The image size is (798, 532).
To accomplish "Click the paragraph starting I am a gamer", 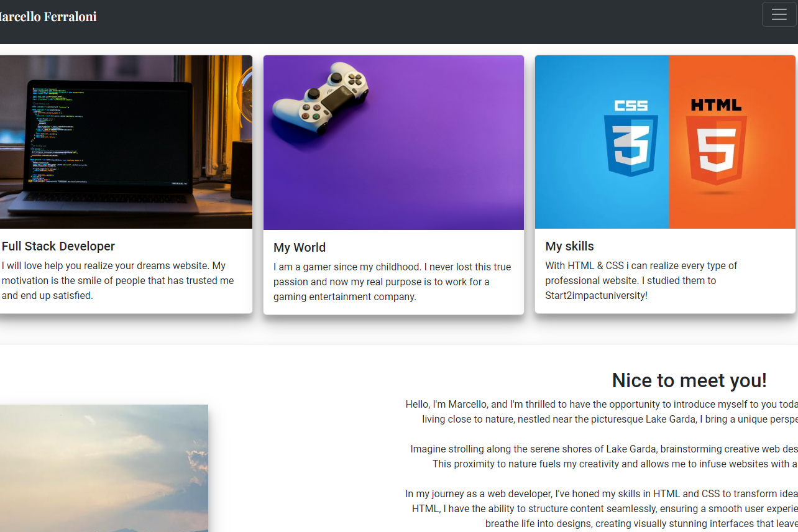I will (x=392, y=282).
